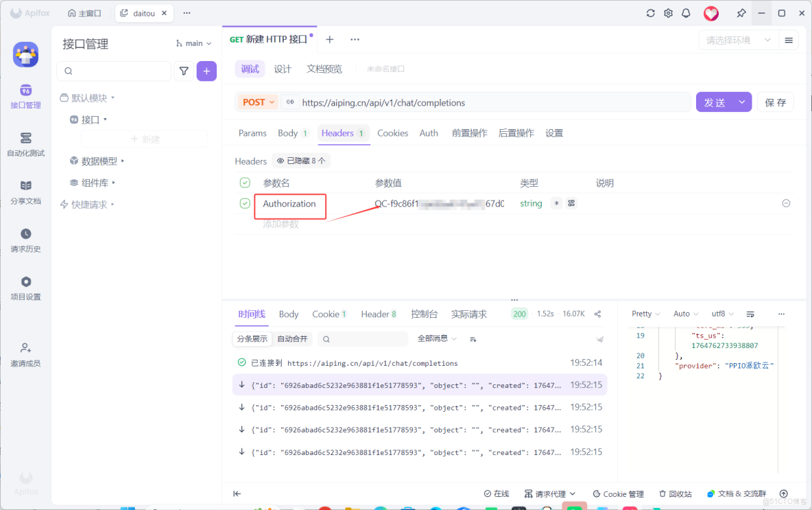Click the filter icon beside the search box
The image size is (812, 510).
(183, 71)
